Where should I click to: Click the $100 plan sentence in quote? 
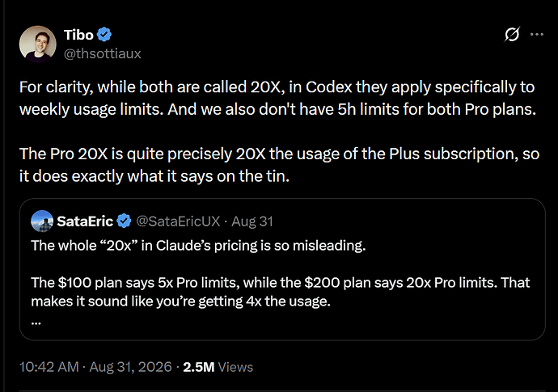[281, 292]
